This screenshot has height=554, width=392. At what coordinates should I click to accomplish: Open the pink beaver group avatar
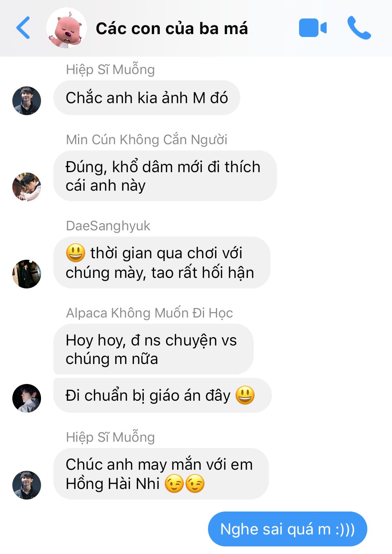(66, 28)
